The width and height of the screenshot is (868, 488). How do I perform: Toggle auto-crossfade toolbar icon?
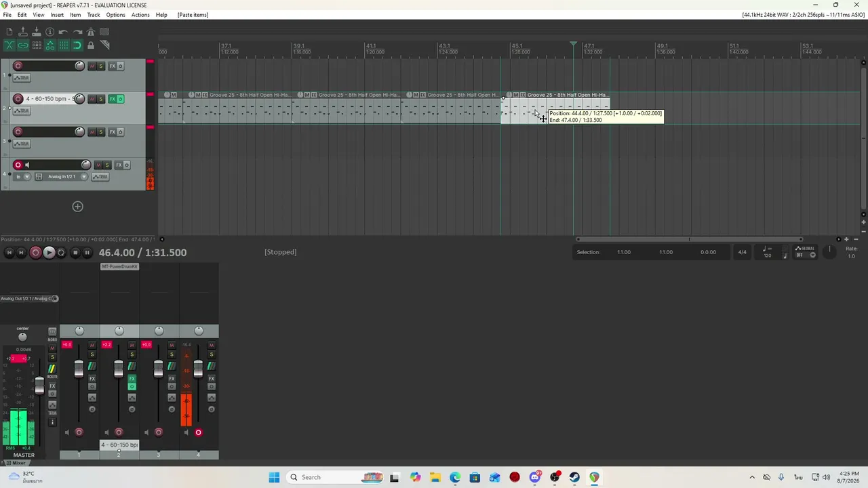point(9,45)
